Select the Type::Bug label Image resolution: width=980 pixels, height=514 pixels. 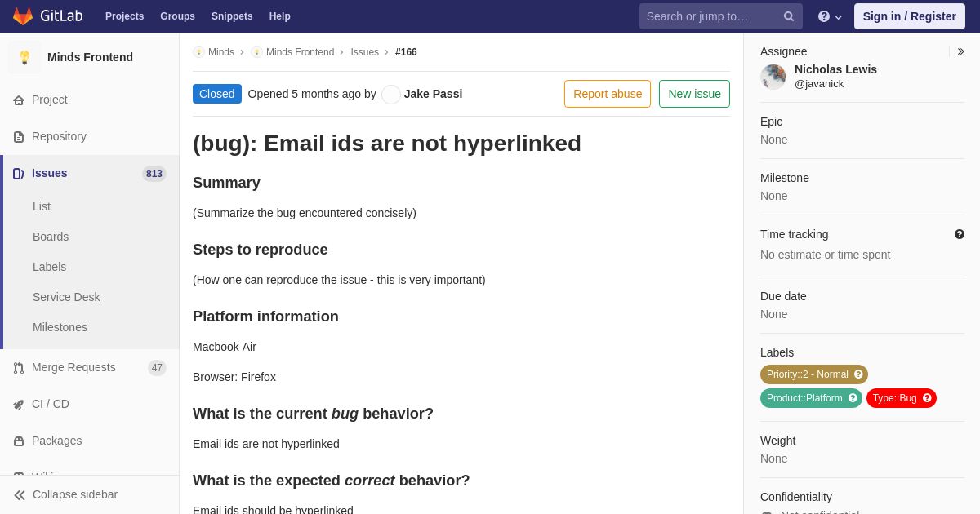coord(894,398)
